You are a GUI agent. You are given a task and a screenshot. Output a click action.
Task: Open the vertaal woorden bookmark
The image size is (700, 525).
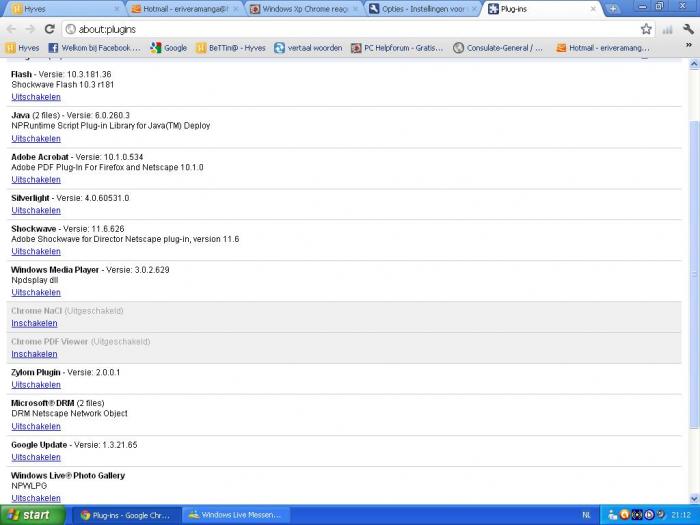[308, 48]
